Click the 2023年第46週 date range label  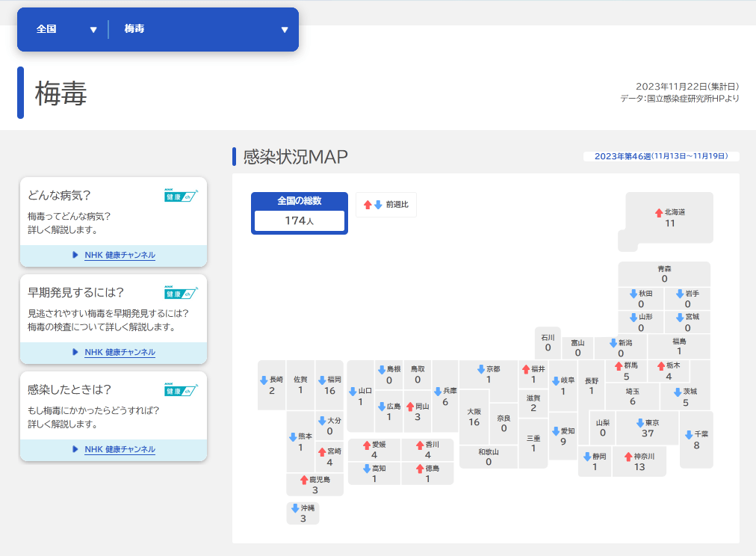coord(660,156)
